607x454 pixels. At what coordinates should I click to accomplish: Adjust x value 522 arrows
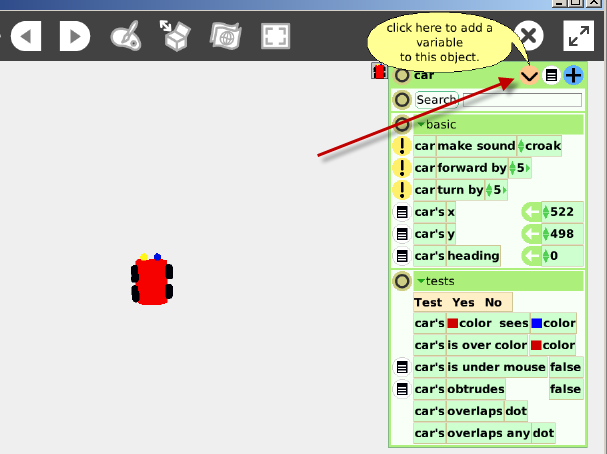[x=546, y=212]
